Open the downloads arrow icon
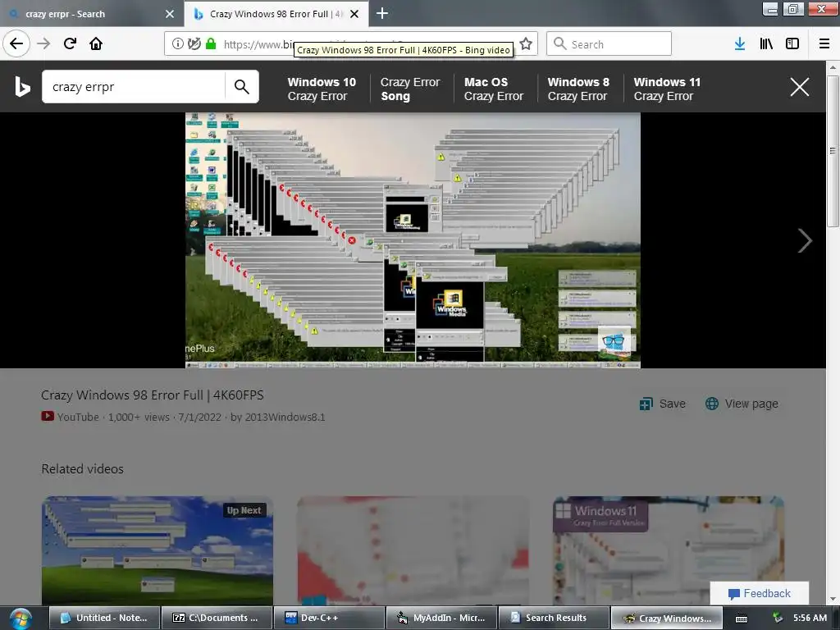Viewport: 840px width, 630px height. [x=740, y=44]
